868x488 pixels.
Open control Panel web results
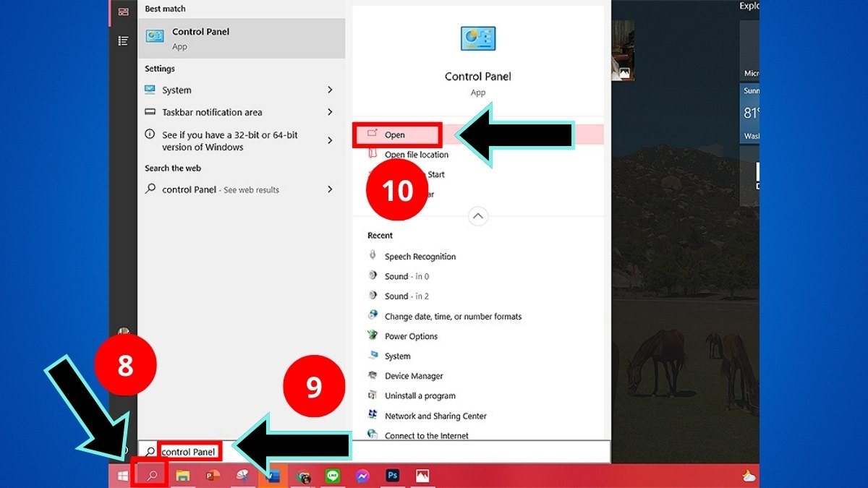pos(242,189)
